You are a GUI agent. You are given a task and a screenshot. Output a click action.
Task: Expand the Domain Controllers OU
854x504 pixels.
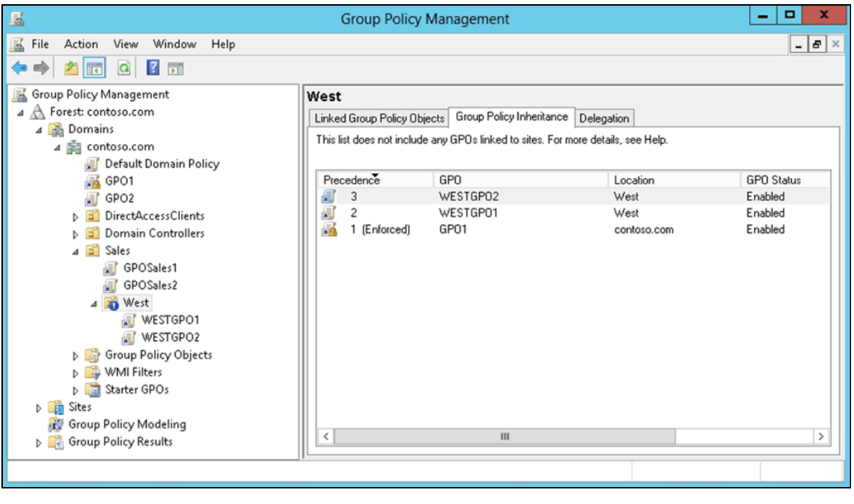pos(76,234)
